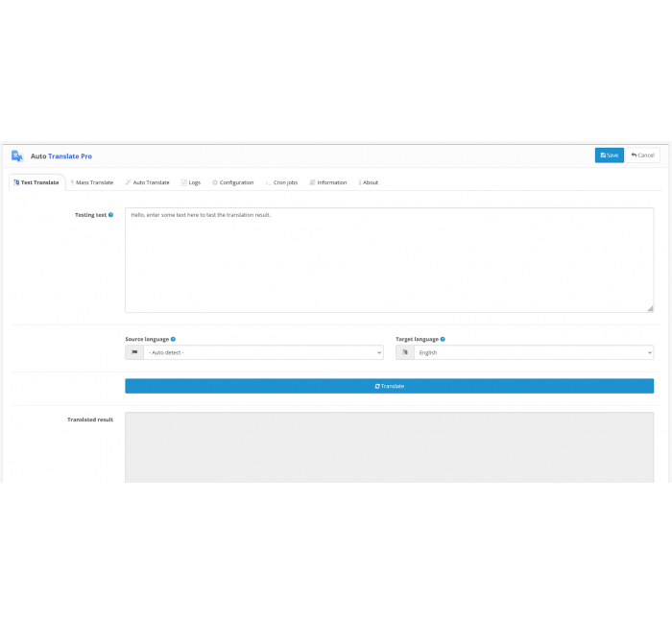Click the flag icon beside Source language
The image size is (672, 624).
pos(134,352)
